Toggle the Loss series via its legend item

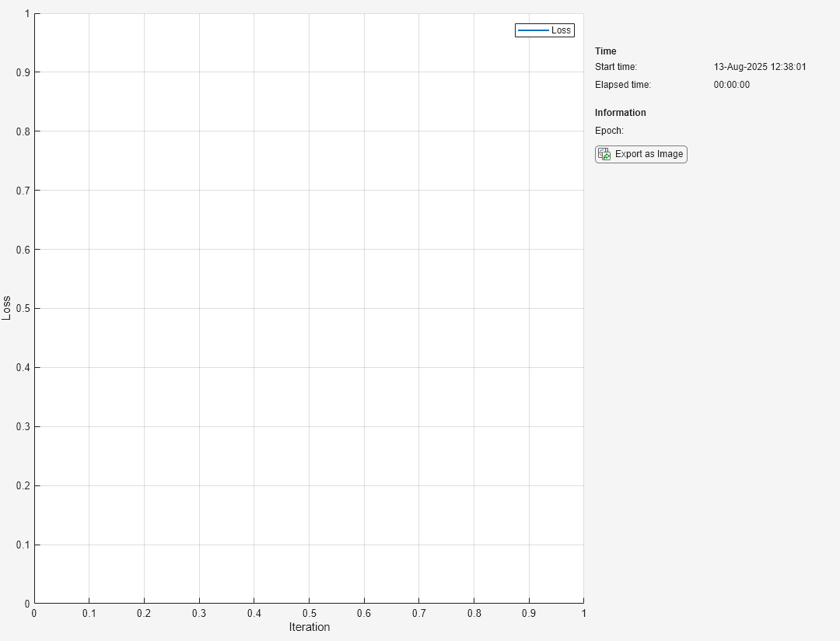pos(544,30)
